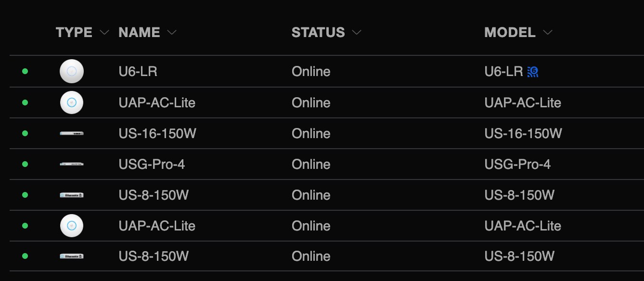This screenshot has width=644, height=281.
Task: Select the USG-Pro-4 name entry
Action: 152,164
